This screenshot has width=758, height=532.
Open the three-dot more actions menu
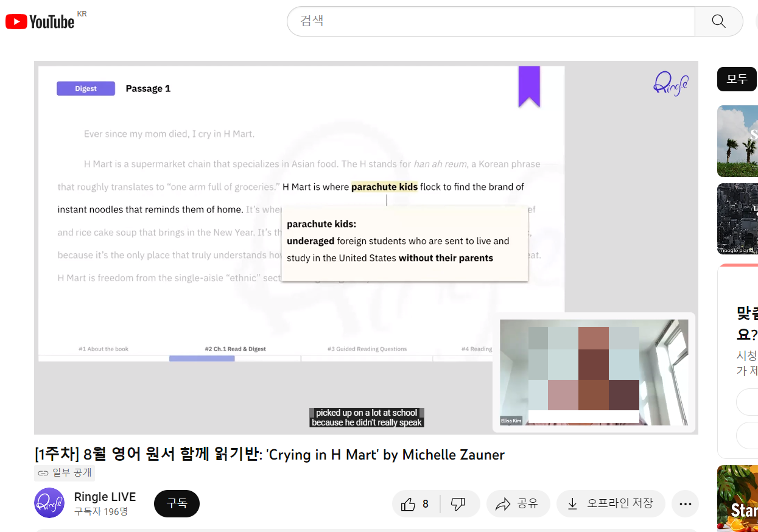[x=685, y=504]
